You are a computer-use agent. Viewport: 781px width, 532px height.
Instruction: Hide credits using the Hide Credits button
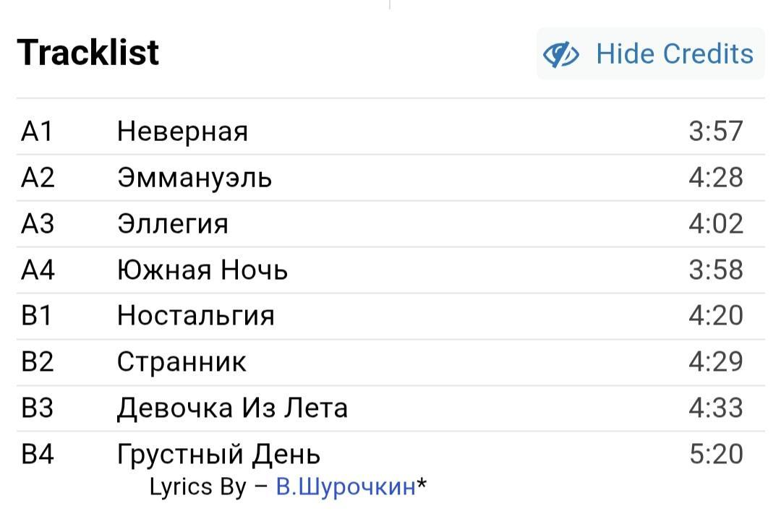coord(651,53)
